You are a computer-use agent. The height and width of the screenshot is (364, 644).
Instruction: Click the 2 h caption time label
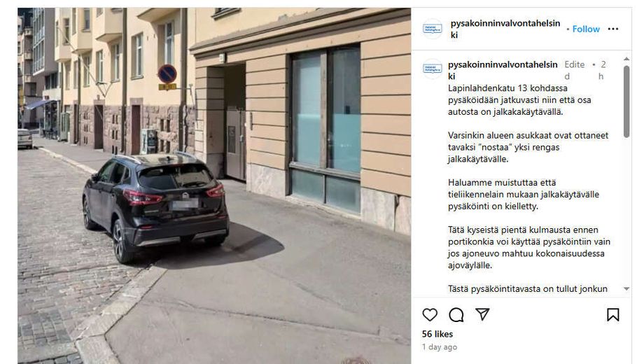coord(603,70)
